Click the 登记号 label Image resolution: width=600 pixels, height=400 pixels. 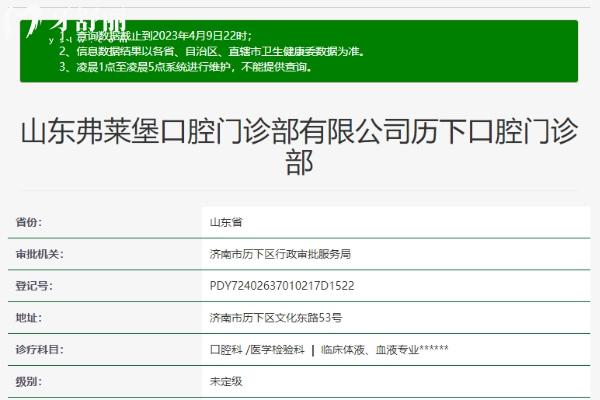coord(34,286)
